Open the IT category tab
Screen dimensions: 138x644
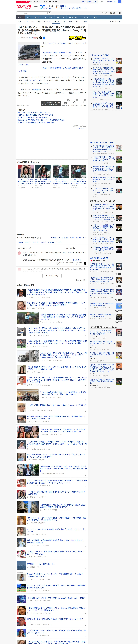pos(64,22)
